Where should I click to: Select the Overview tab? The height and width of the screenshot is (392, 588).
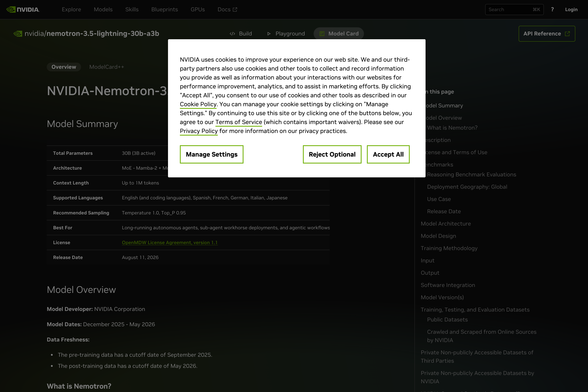coord(64,67)
